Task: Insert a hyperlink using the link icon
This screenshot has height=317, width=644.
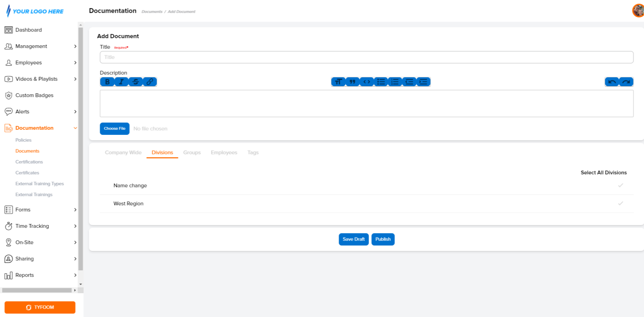Action: click(150, 82)
